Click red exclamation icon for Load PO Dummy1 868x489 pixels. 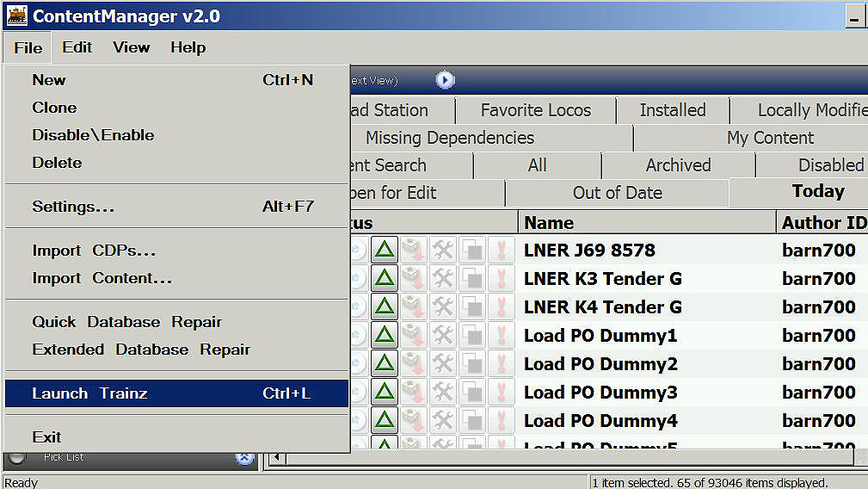[502, 336]
